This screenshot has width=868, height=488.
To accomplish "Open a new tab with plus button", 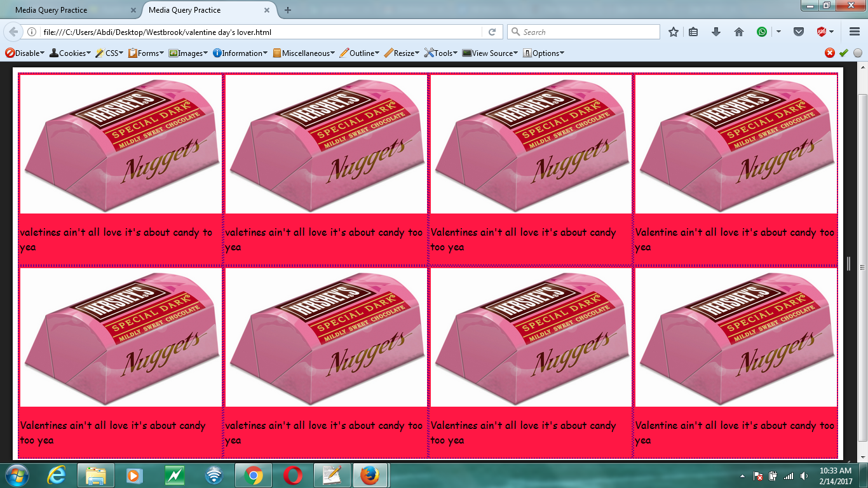I will pos(288,10).
